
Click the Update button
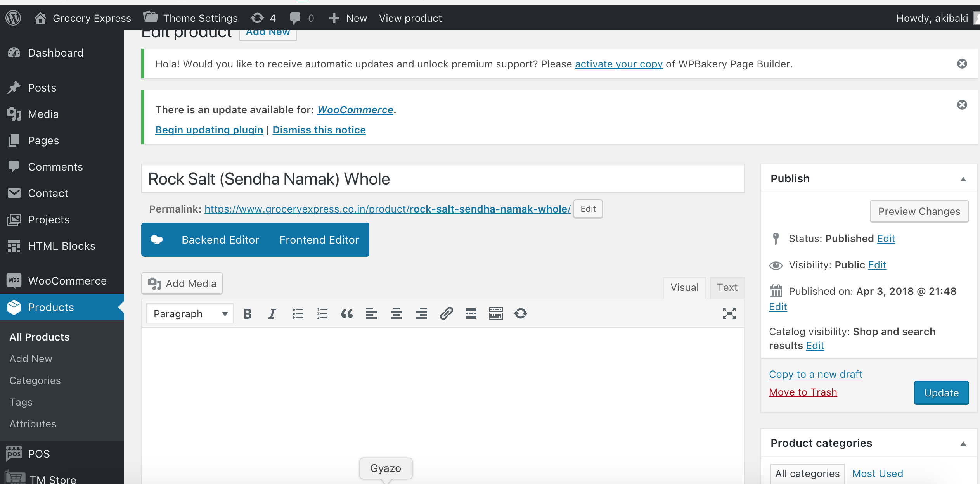click(x=941, y=393)
